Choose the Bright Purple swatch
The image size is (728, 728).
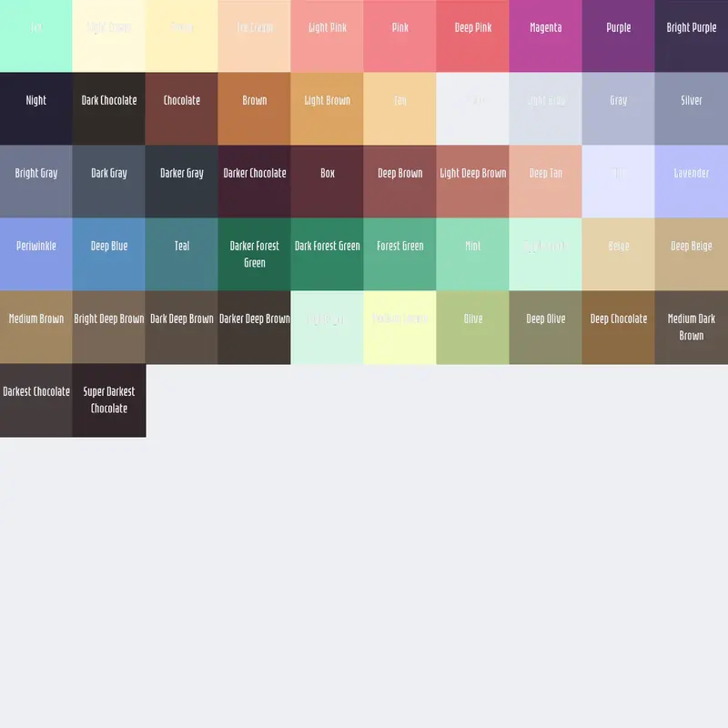pos(692,36)
